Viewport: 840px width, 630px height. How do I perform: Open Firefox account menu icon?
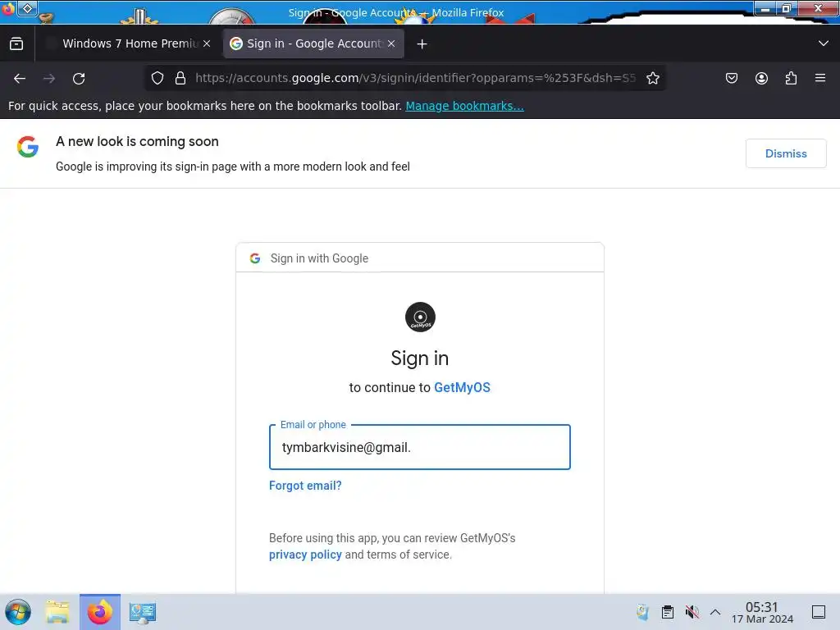761,78
